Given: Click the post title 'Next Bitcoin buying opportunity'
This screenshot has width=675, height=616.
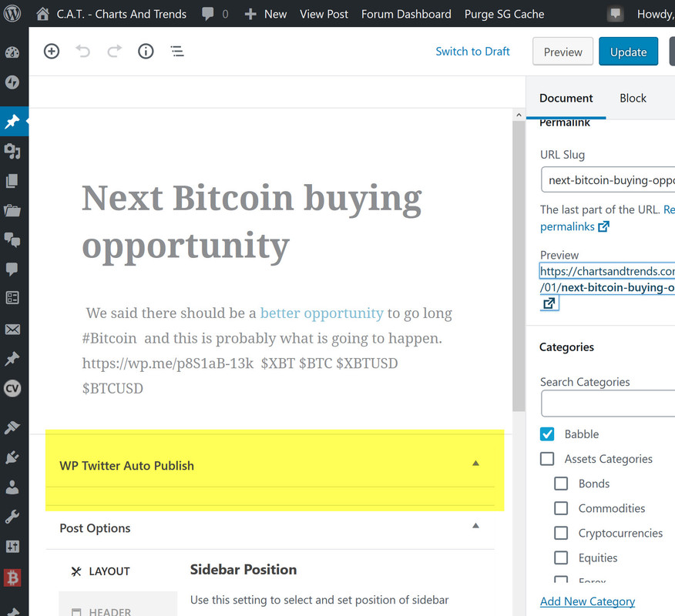Looking at the screenshot, I should point(252,222).
